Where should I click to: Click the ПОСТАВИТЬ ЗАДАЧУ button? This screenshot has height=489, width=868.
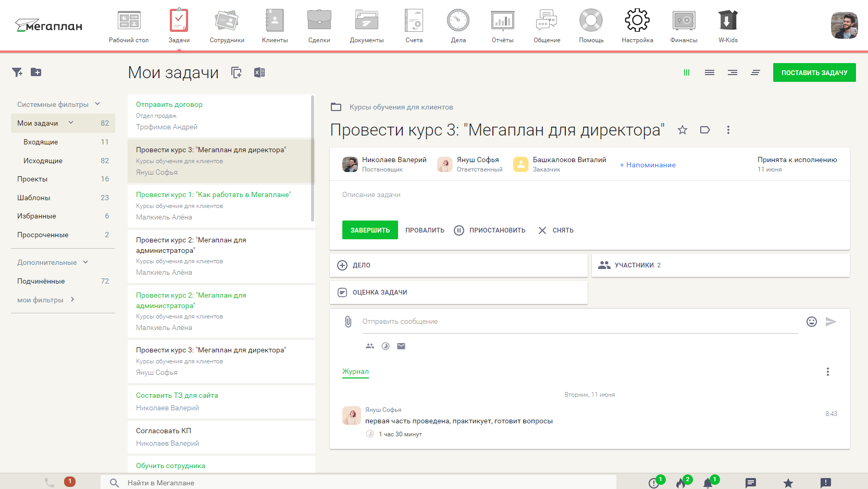(x=814, y=72)
